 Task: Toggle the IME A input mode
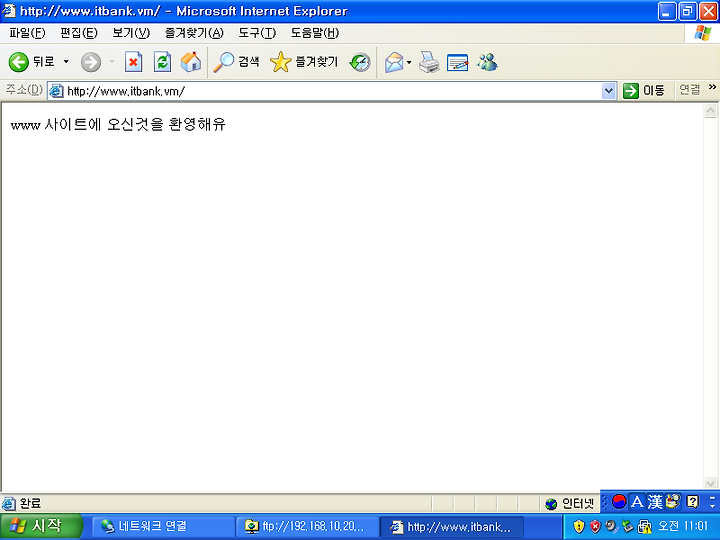pyautogui.click(x=637, y=501)
